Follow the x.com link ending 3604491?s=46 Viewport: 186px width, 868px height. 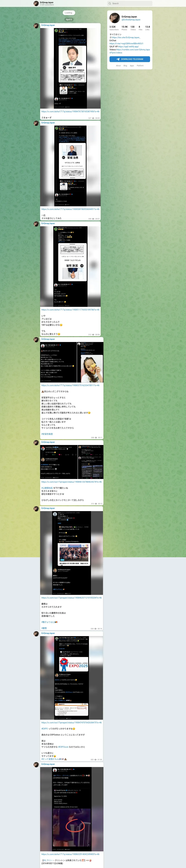click(70, 209)
